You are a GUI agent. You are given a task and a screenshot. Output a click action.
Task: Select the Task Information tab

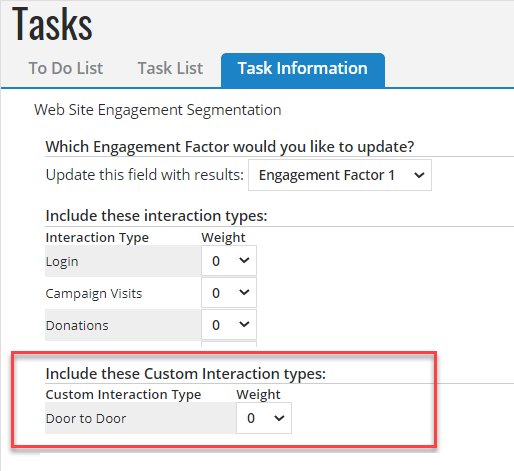coord(303,70)
